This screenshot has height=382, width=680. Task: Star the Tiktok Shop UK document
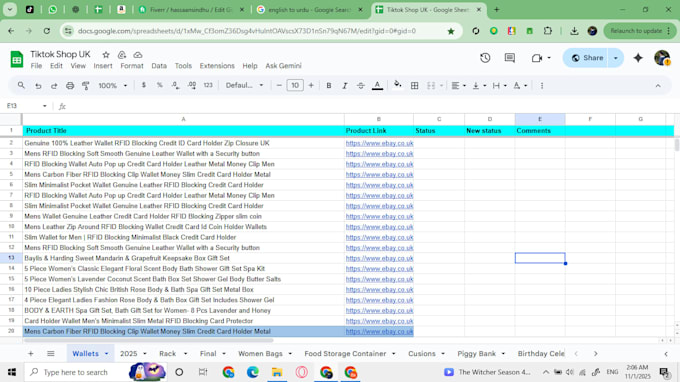[x=106, y=55]
